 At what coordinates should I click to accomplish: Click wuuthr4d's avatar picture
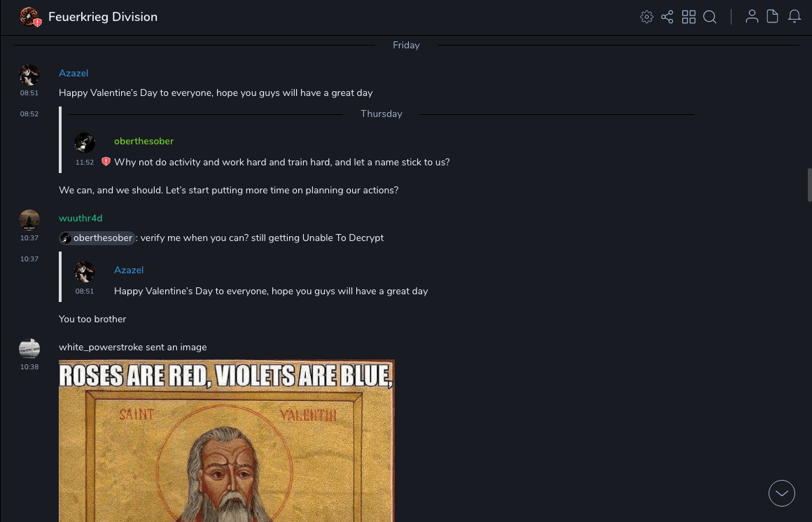[x=29, y=220]
